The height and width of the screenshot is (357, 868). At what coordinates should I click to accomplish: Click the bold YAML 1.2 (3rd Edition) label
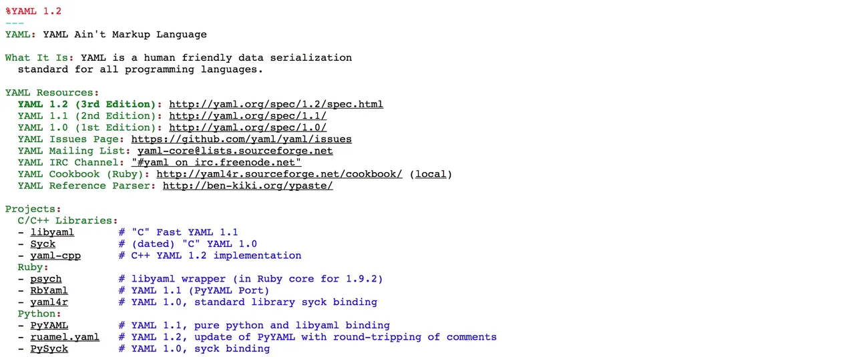click(x=87, y=104)
